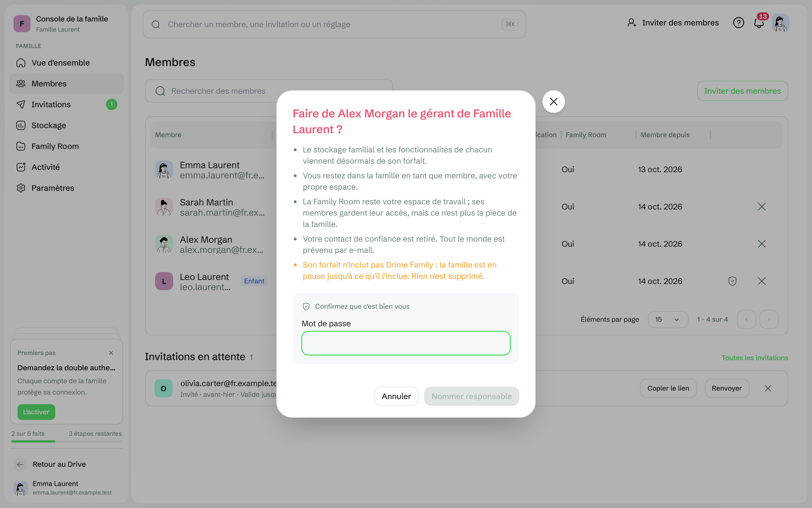Open Vue d'ensemble in sidebar
Screen dimensions: 812x508
[x=67, y=63]
